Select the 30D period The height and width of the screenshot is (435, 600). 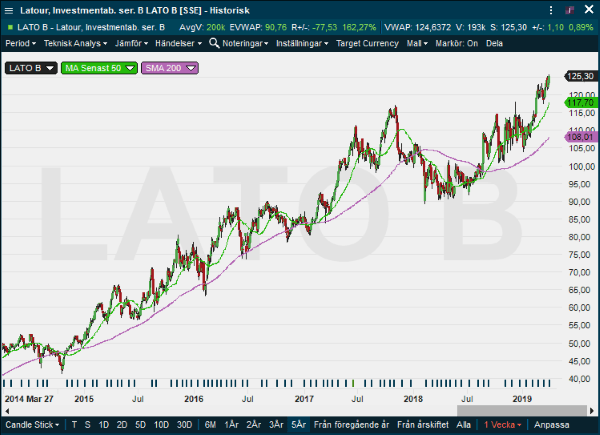(x=184, y=425)
